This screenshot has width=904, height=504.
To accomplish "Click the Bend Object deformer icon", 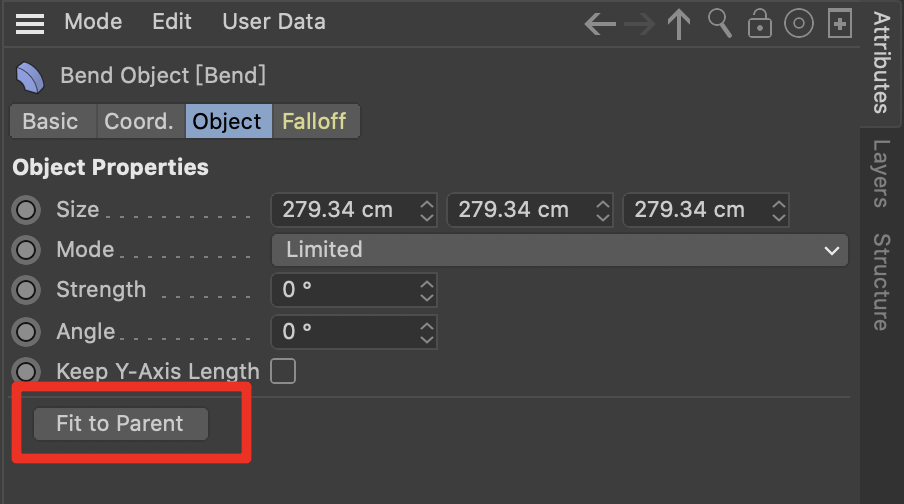I will (x=30, y=76).
